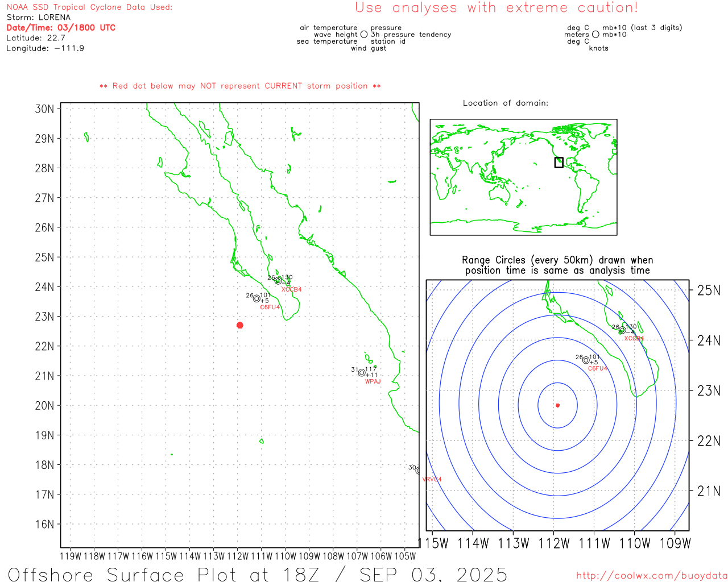Image resolution: width=728 pixels, height=582 pixels.
Task: Click '116W' longitude axis label
Action: point(142,556)
